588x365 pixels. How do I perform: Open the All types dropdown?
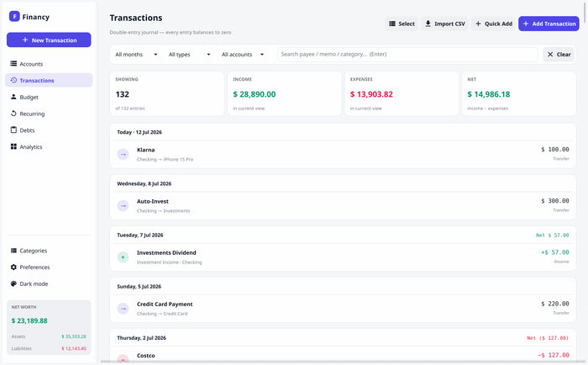pos(189,55)
